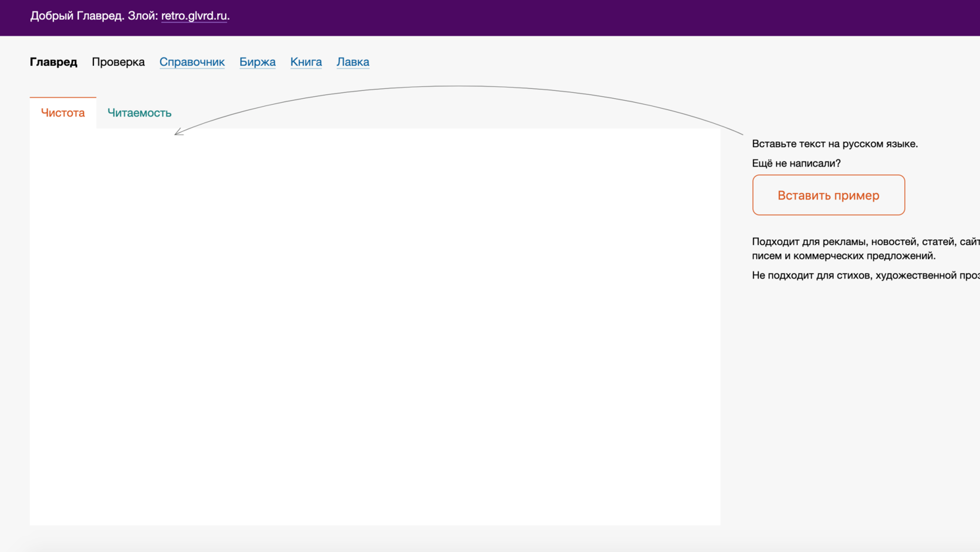
Task: Open the Книга link
Action: (x=306, y=62)
